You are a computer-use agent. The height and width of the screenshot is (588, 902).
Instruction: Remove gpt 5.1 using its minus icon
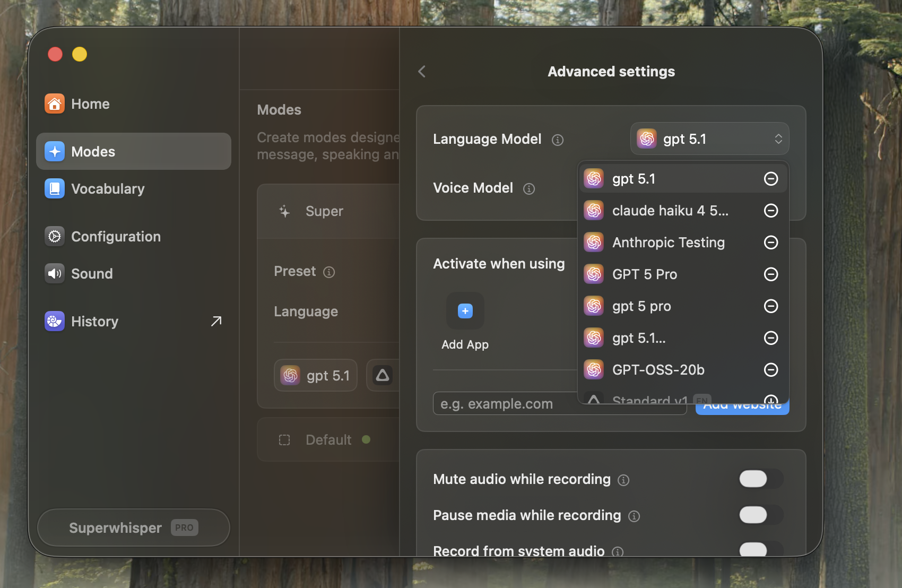tap(771, 179)
